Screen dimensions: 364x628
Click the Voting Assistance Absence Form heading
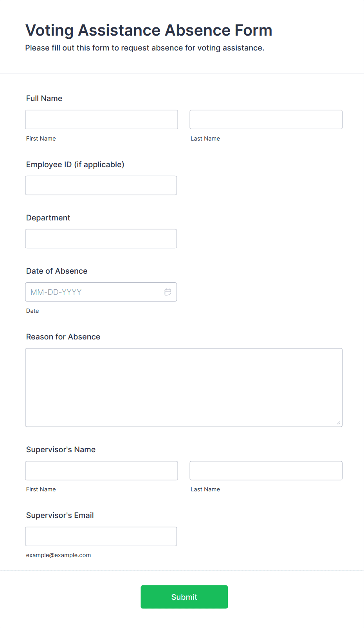(149, 30)
